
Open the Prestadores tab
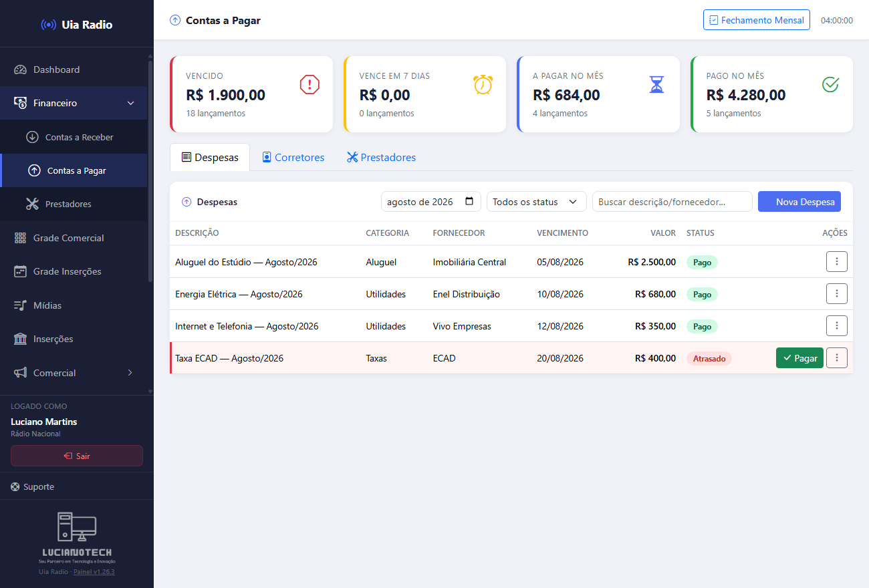(x=381, y=158)
